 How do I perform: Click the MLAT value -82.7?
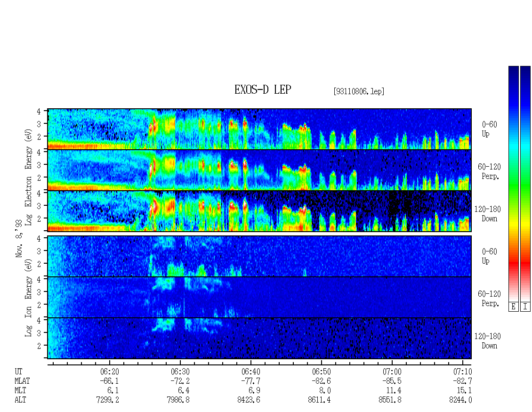[x=462, y=381]
